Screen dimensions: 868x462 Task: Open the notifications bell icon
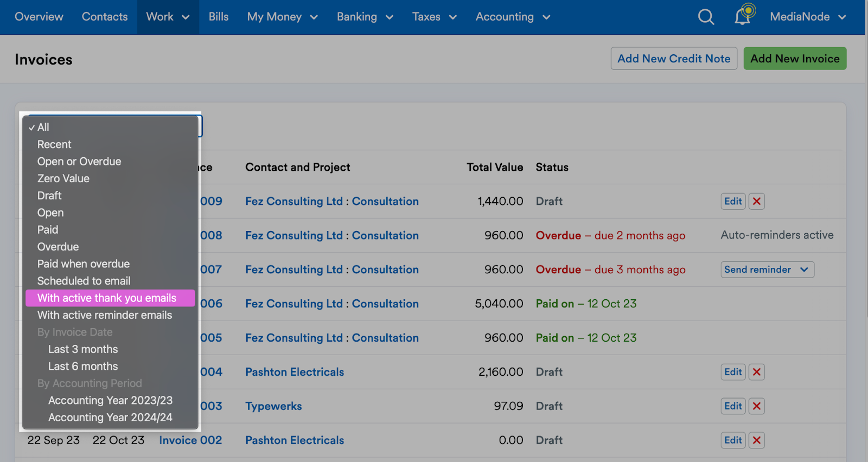(x=744, y=16)
